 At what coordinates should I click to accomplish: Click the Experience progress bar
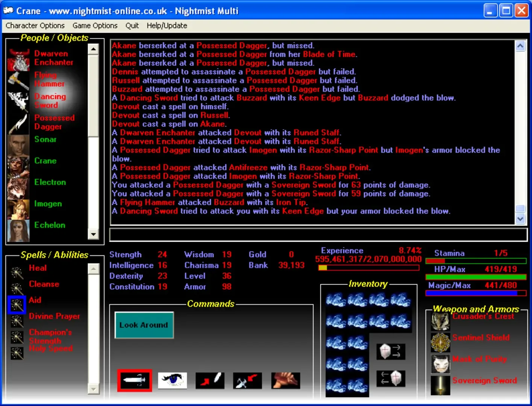[x=368, y=268]
